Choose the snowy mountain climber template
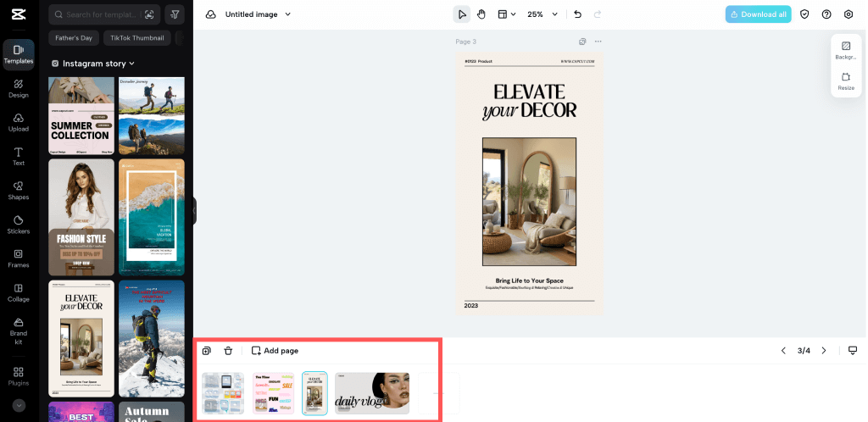This screenshot has height=422, width=868. click(x=152, y=338)
